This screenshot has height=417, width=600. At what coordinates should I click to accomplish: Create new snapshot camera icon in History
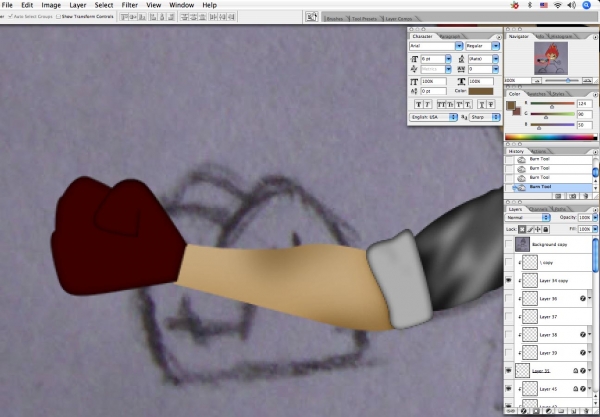coord(573,196)
